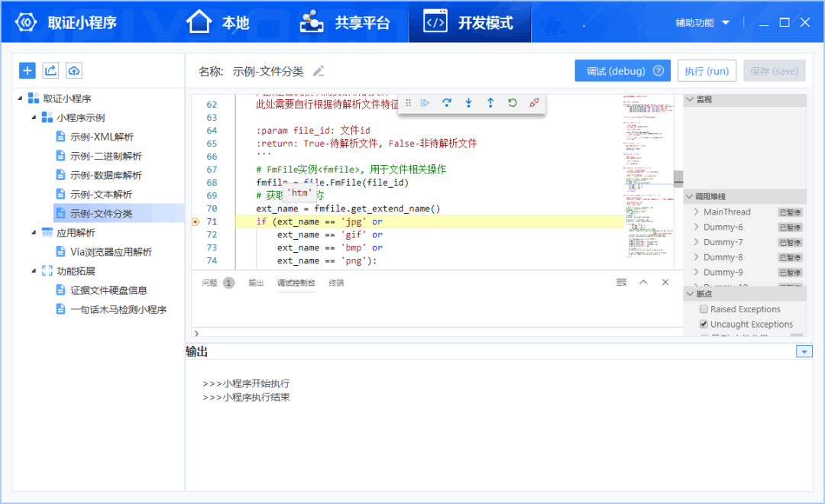The image size is (825, 504).
Task: Click output line 小程序执行结束
Action: [x=246, y=397]
